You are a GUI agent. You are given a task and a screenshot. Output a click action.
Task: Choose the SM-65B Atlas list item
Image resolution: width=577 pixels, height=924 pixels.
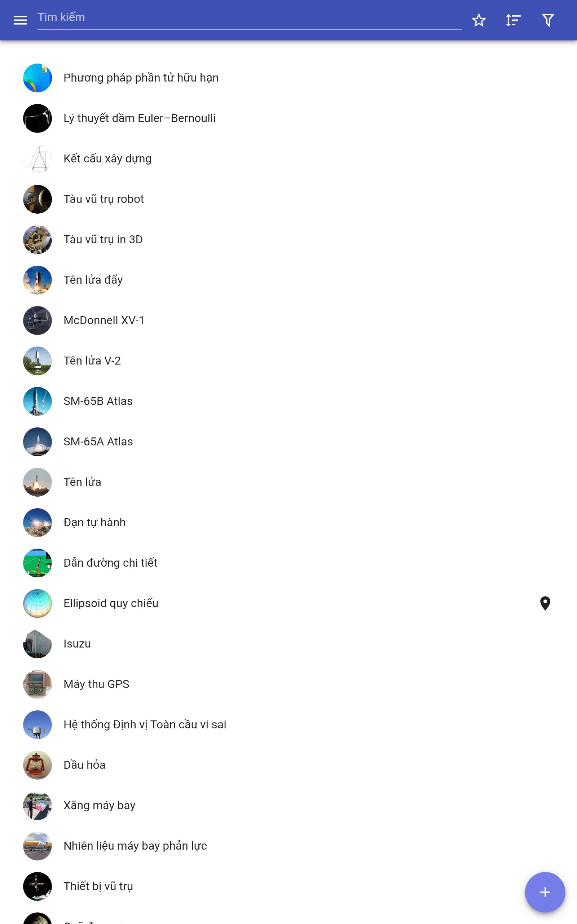pos(288,401)
